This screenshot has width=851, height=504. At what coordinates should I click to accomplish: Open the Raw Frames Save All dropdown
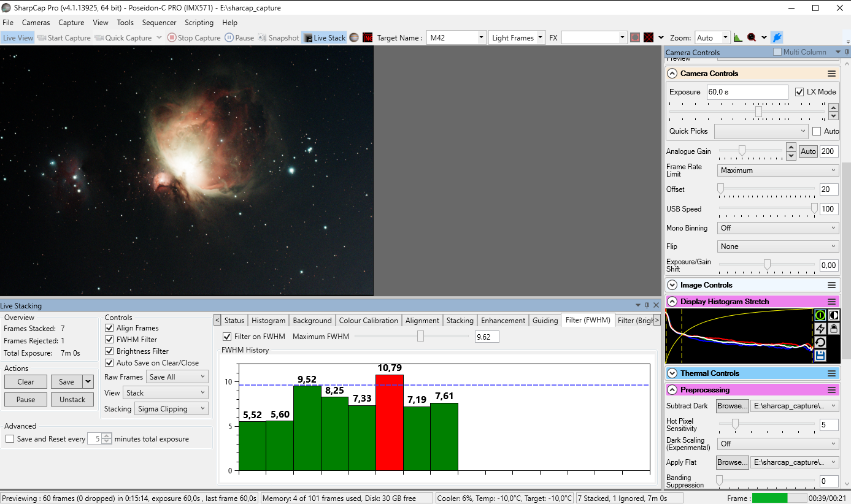point(177,377)
